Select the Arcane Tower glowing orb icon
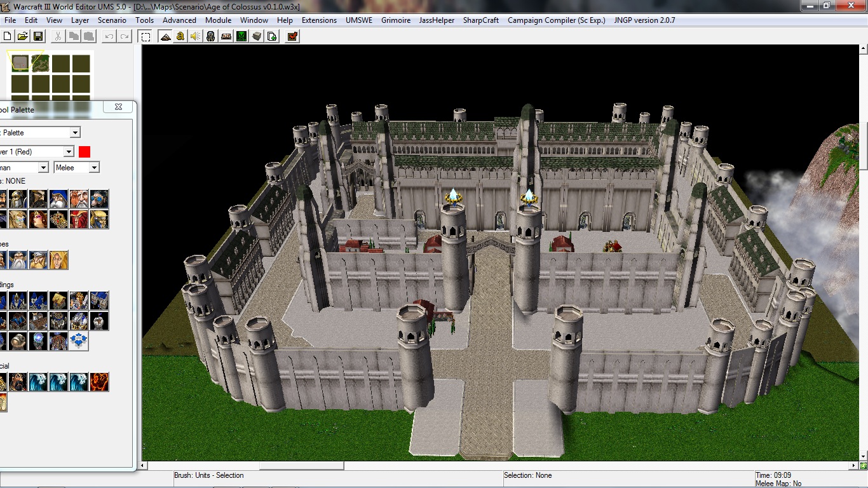 38,341
